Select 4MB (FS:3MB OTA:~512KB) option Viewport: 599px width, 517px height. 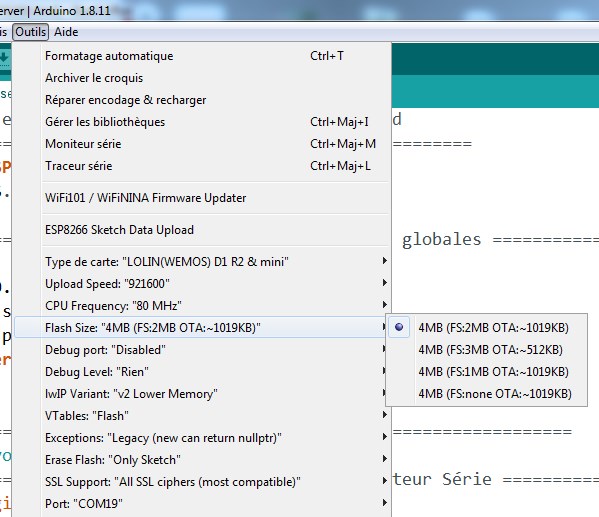click(487, 350)
